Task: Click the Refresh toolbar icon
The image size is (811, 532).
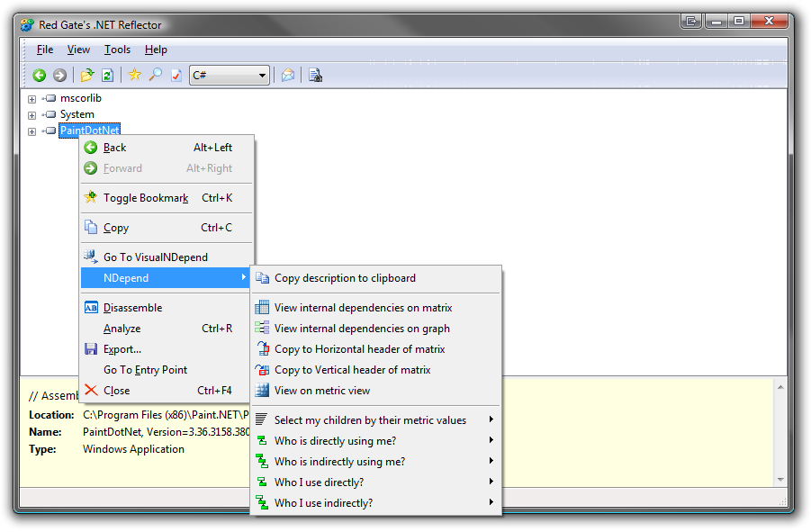Action: [108, 76]
